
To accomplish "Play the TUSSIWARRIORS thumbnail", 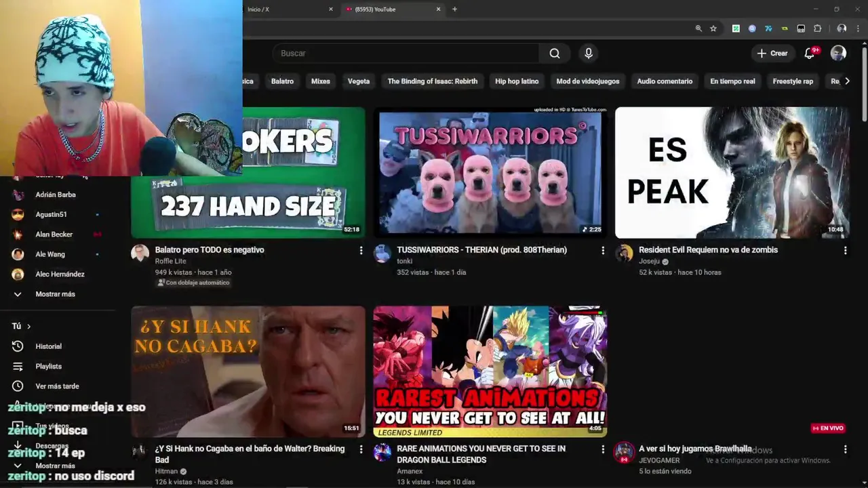I will pos(490,173).
